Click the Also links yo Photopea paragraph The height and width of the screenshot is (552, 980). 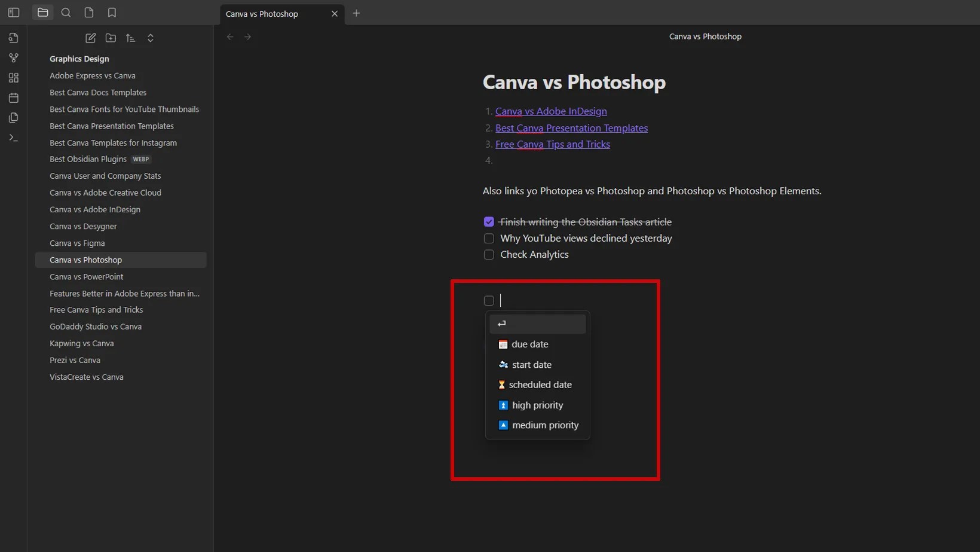(652, 191)
